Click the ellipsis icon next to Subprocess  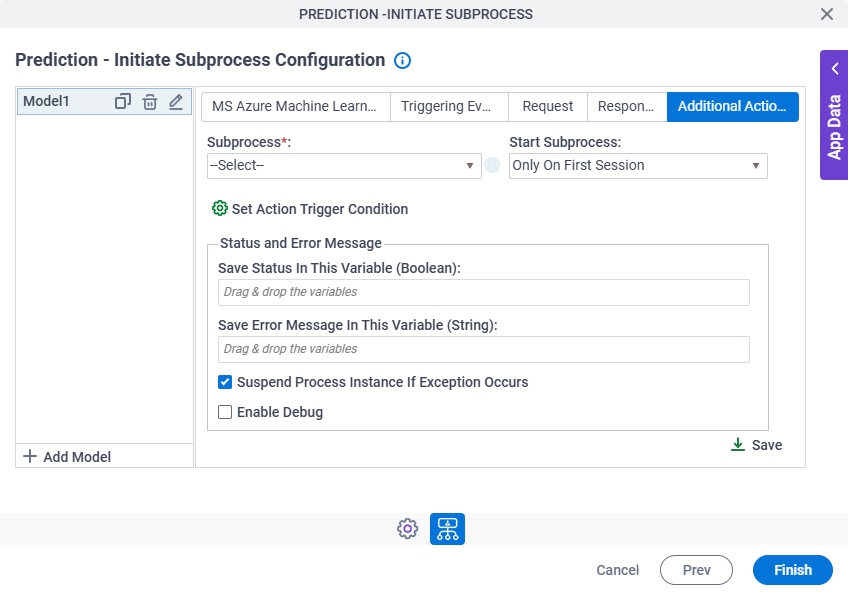click(x=492, y=165)
